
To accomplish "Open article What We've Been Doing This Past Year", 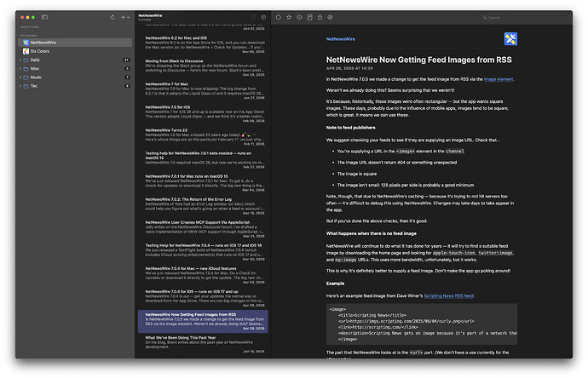I will click(x=203, y=344).
